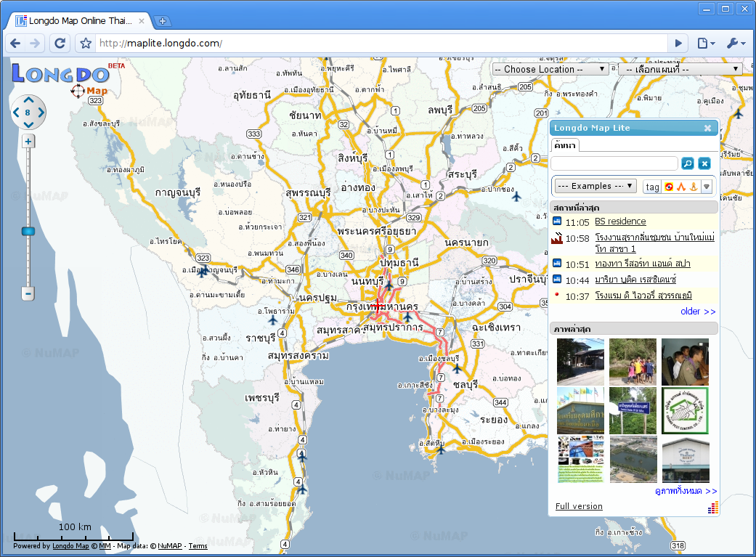The width and height of the screenshot is (756, 557).
Task: Open the 10:44 มาริยา บูติค link
Action: 635,280
